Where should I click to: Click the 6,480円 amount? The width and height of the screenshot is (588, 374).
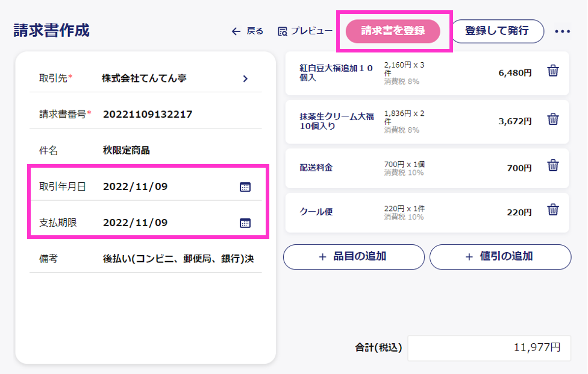pyautogui.click(x=515, y=73)
